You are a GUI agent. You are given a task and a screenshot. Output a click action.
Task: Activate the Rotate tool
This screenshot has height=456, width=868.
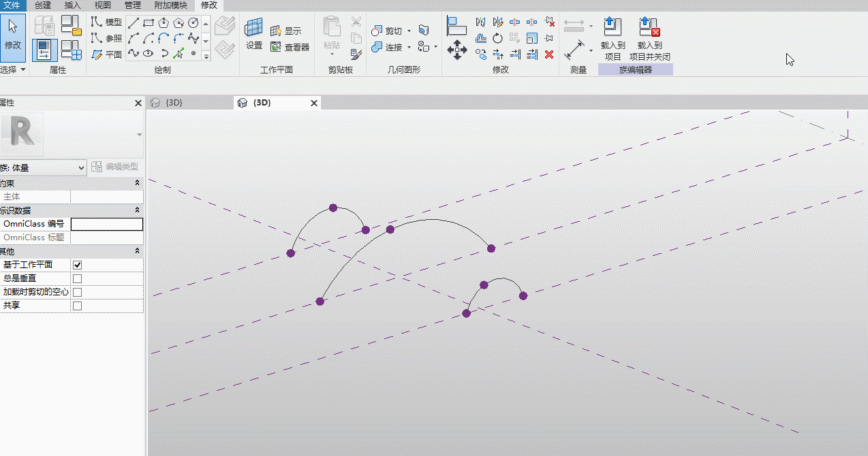point(498,38)
